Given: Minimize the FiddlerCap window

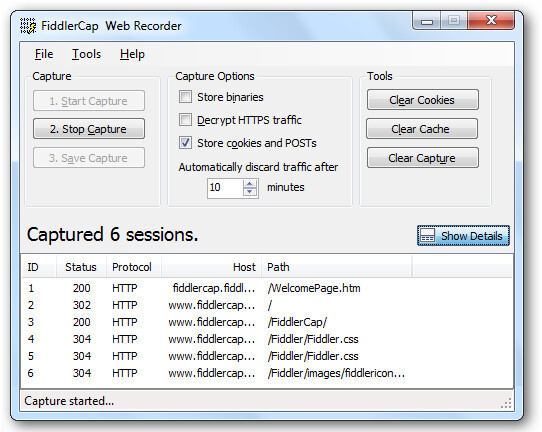Looking at the screenshot, I should [427, 21].
